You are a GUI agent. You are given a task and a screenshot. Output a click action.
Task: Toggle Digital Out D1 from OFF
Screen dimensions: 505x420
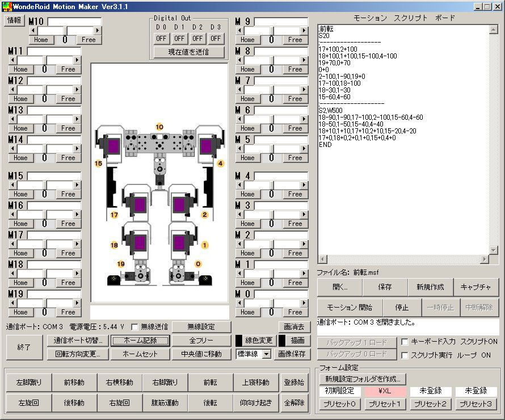pyautogui.click(x=179, y=39)
